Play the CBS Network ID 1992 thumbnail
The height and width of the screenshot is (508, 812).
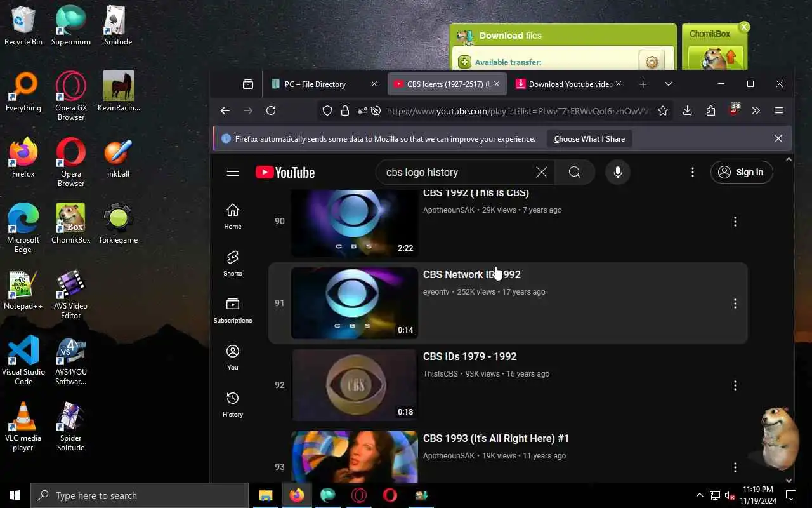(x=355, y=303)
